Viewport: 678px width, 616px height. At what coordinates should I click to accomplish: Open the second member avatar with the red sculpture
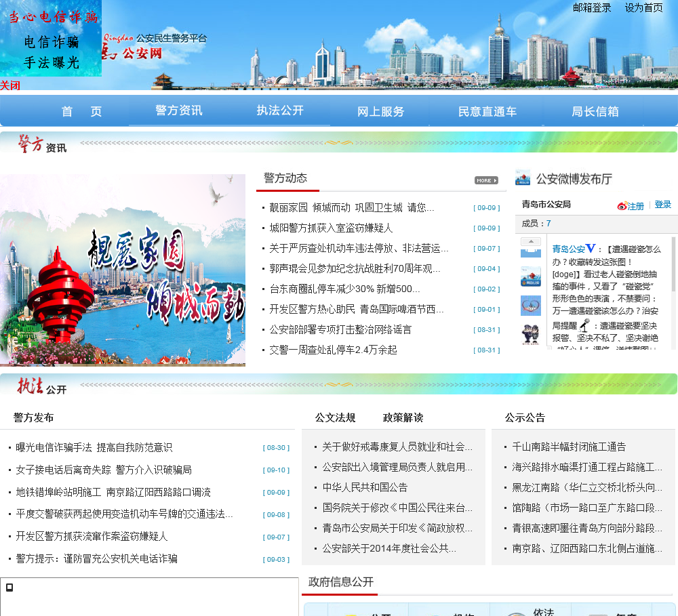coord(531,276)
